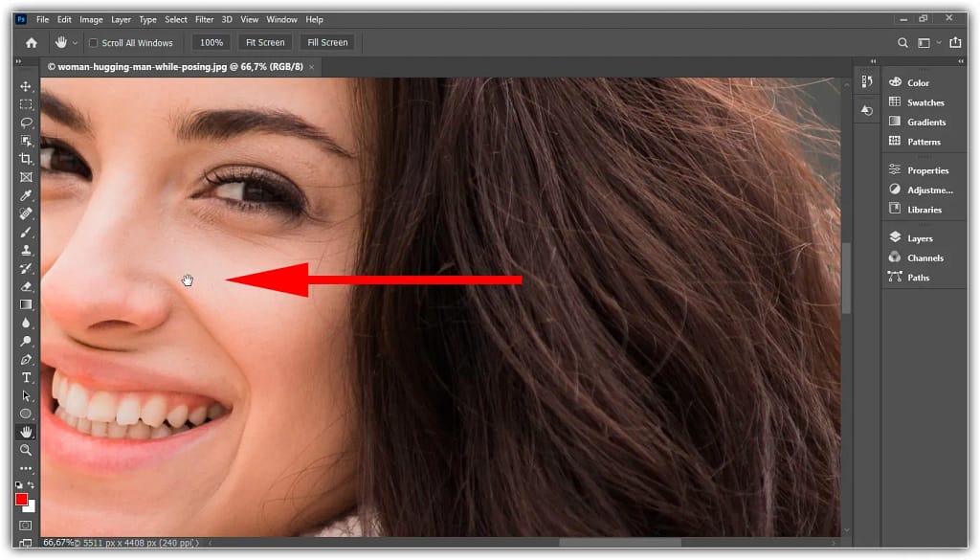The image size is (980, 560).
Task: Swap foreground and background colors
Action: pos(33,486)
